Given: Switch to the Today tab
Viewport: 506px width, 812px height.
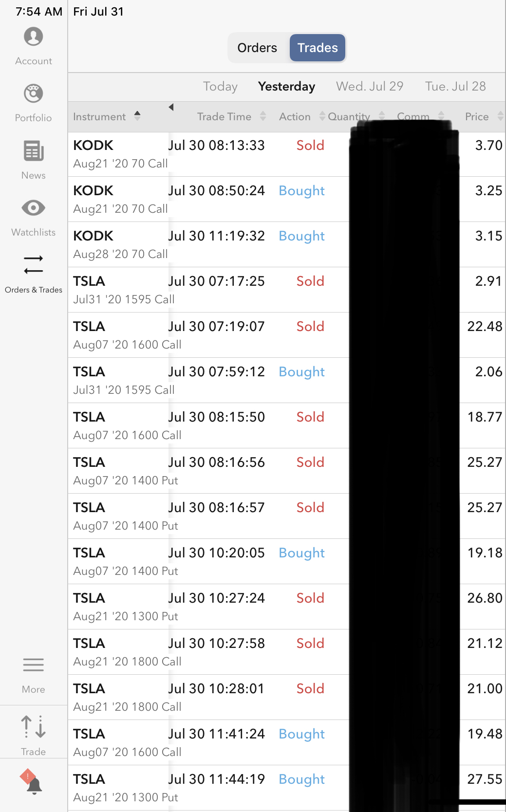Looking at the screenshot, I should [x=220, y=86].
